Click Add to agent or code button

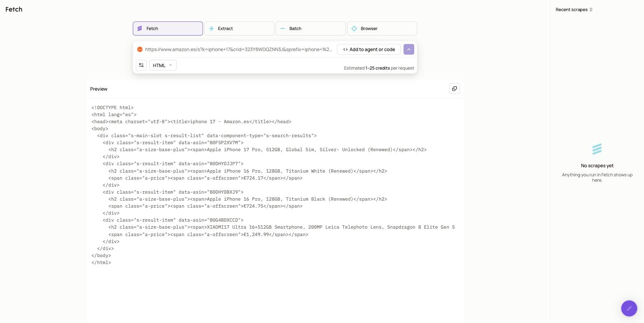(x=369, y=49)
